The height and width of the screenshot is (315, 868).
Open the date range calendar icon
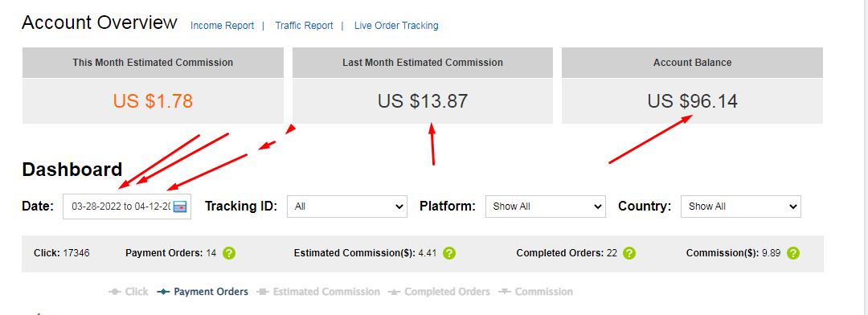[x=181, y=207]
